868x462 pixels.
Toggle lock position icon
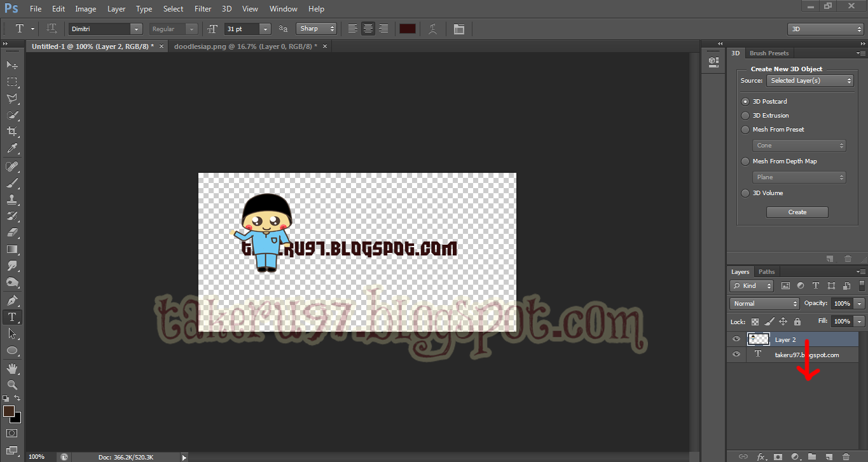(783, 322)
